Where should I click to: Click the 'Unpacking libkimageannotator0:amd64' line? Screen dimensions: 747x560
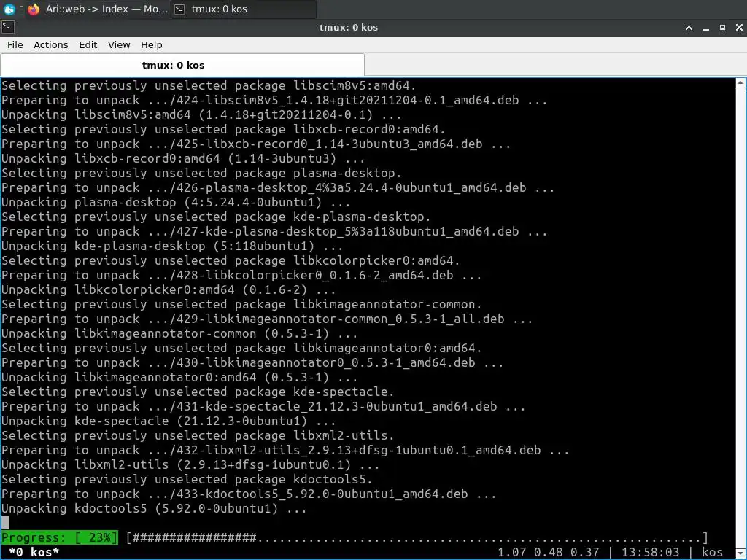(x=179, y=378)
